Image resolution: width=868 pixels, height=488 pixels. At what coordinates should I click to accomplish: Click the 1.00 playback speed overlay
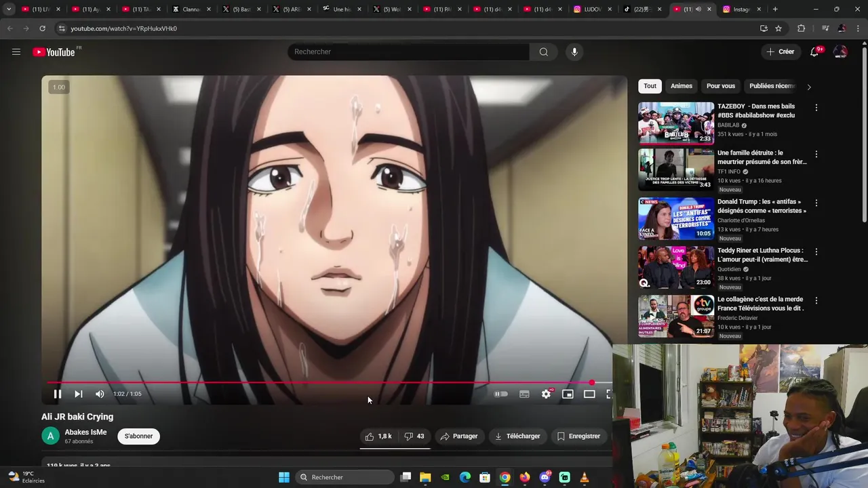(x=59, y=87)
